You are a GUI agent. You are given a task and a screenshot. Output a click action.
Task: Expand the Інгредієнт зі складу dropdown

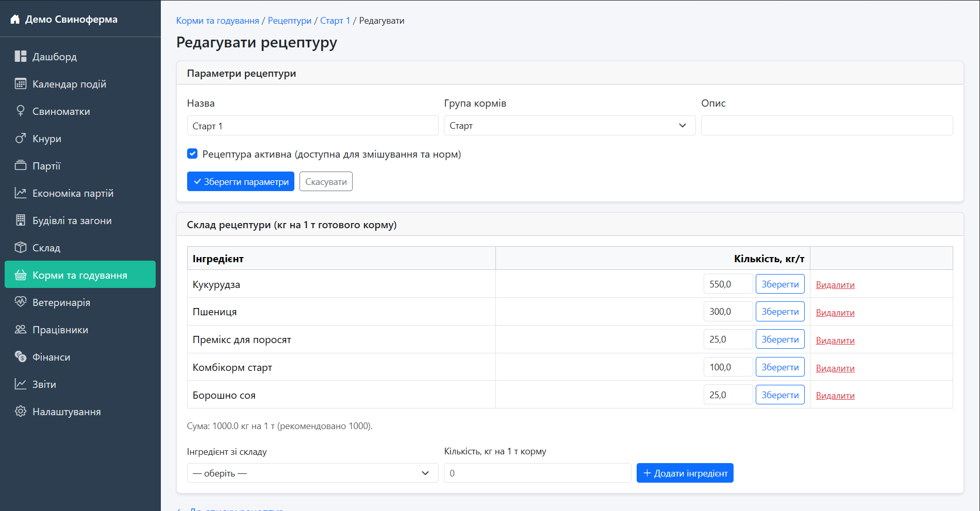pyautogui.click(x=312, y=473)
